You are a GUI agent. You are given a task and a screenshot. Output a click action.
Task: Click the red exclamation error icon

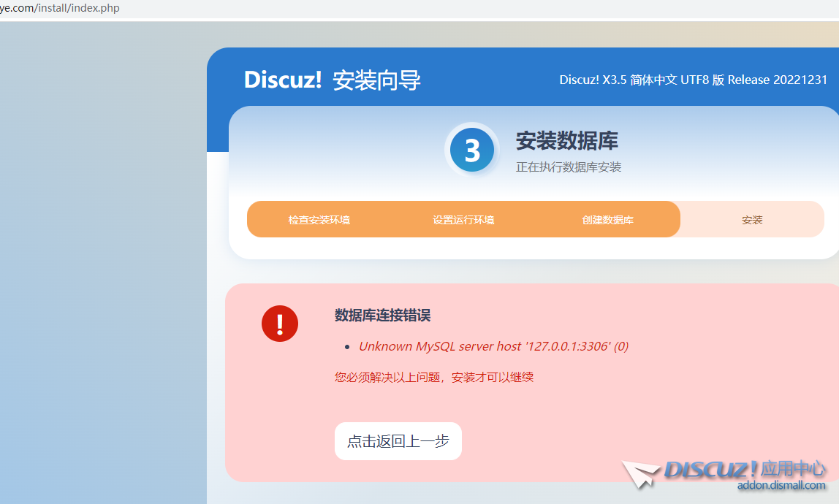click(x=279, y=323)
